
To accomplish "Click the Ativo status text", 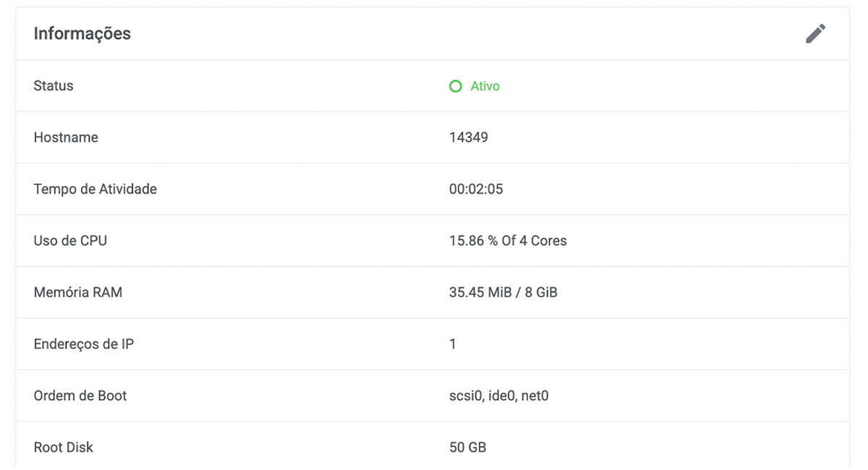I will [x=485, y=86].
